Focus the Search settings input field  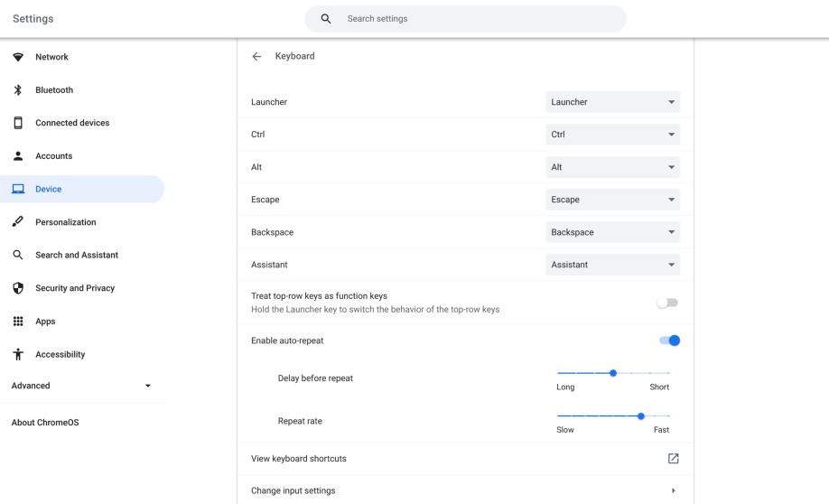pos(465,19)
